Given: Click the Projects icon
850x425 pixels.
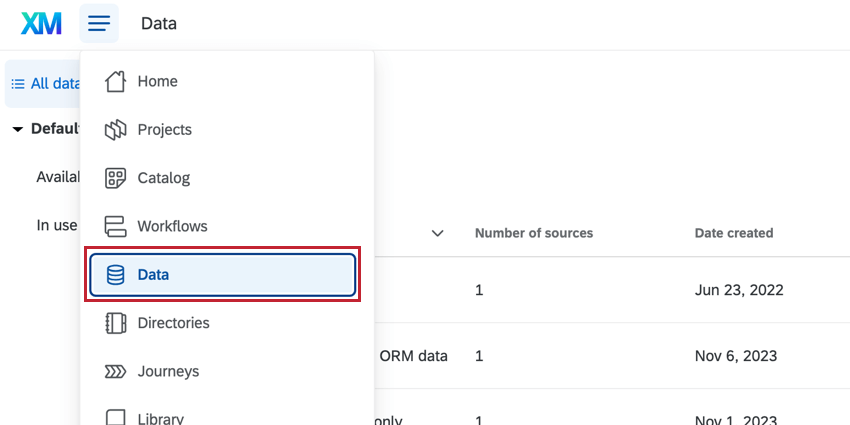Looking at the screenshot, I should click(116, 129).
